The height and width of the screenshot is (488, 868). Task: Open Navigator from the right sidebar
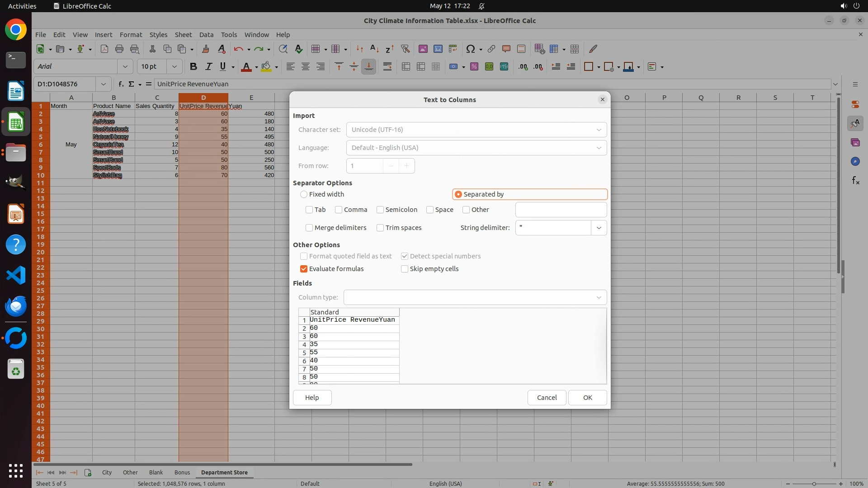click(855, 162)
